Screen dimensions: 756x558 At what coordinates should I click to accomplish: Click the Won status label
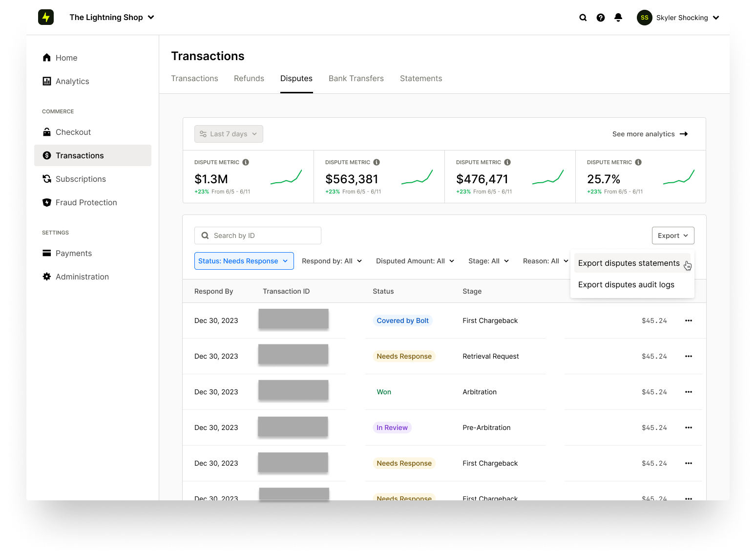click(384, 392)
